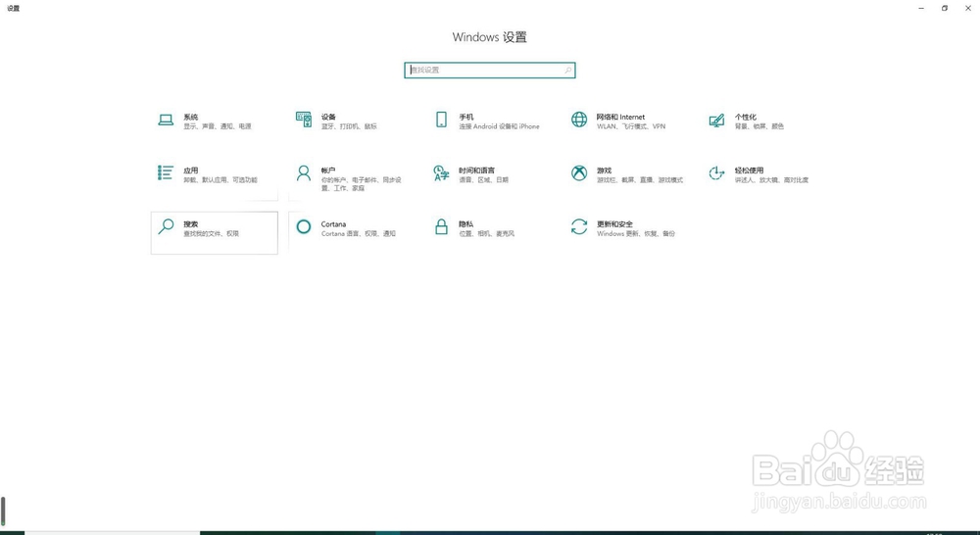Select the 应用 category title

[x=191, y=170]
